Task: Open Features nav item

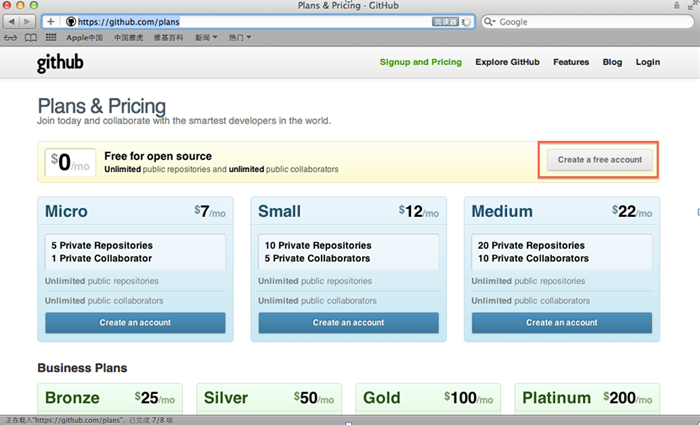Action: click(x=571, y=62)
